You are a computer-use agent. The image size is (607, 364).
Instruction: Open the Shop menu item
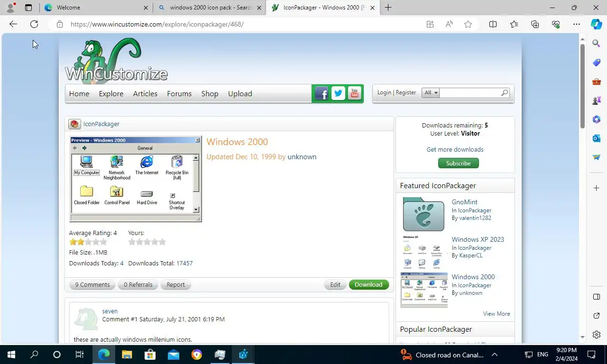pos(210,93)
